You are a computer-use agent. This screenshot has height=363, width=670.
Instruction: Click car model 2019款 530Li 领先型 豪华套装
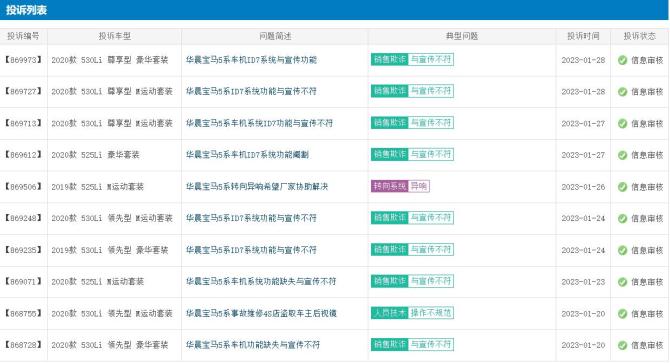110,250
